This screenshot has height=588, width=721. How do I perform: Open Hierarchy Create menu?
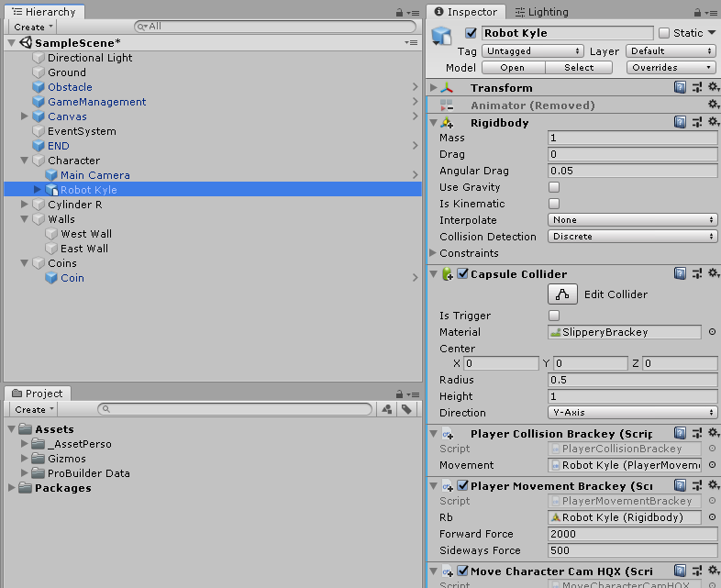[x=33, y=28]
